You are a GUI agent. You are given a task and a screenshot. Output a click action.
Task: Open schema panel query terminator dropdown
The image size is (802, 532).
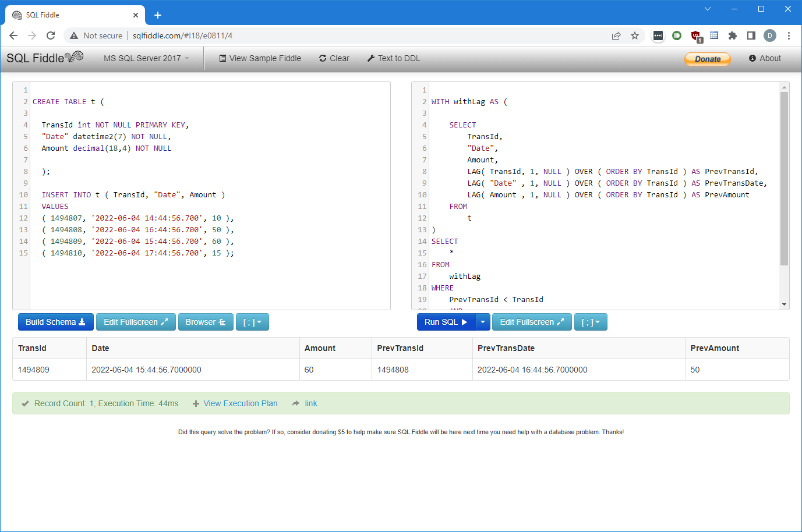(252, 322)
